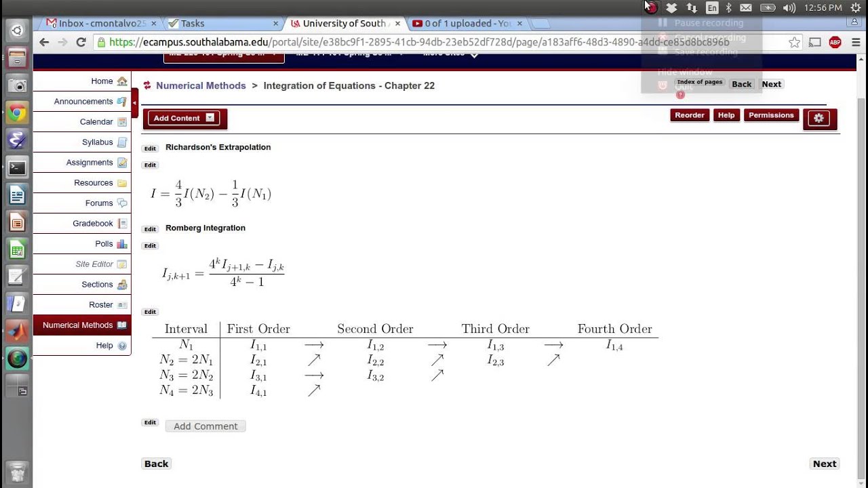Click the red screen recorder tray icon
This screenshot has height=488, width=868.
point(651,7)
